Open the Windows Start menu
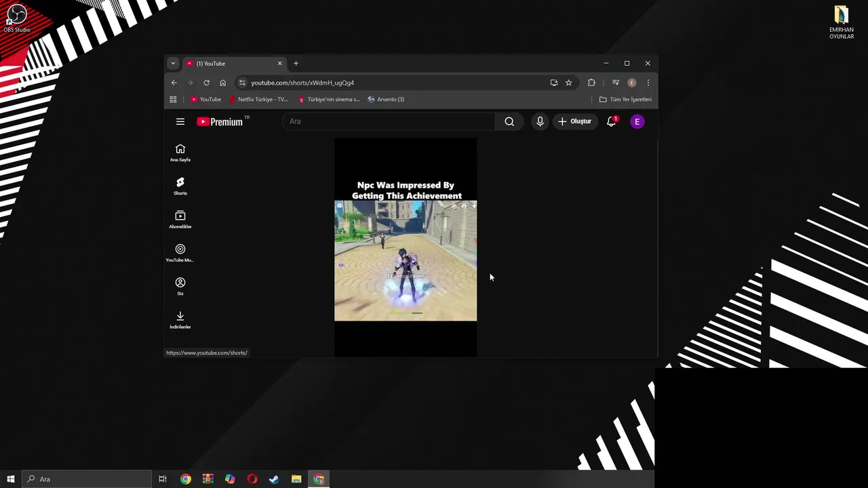Image resolution: width=868 pixels, height=488 pixels. click(11, 479)
